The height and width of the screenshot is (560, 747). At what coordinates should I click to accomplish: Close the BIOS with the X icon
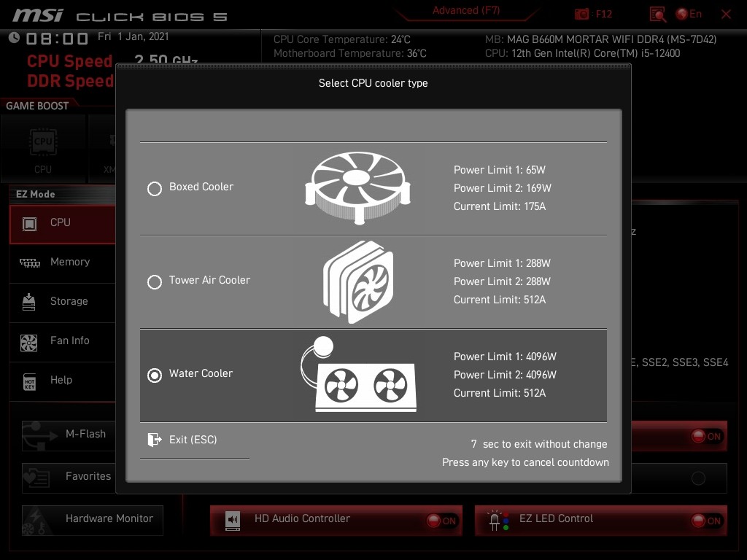726,15
